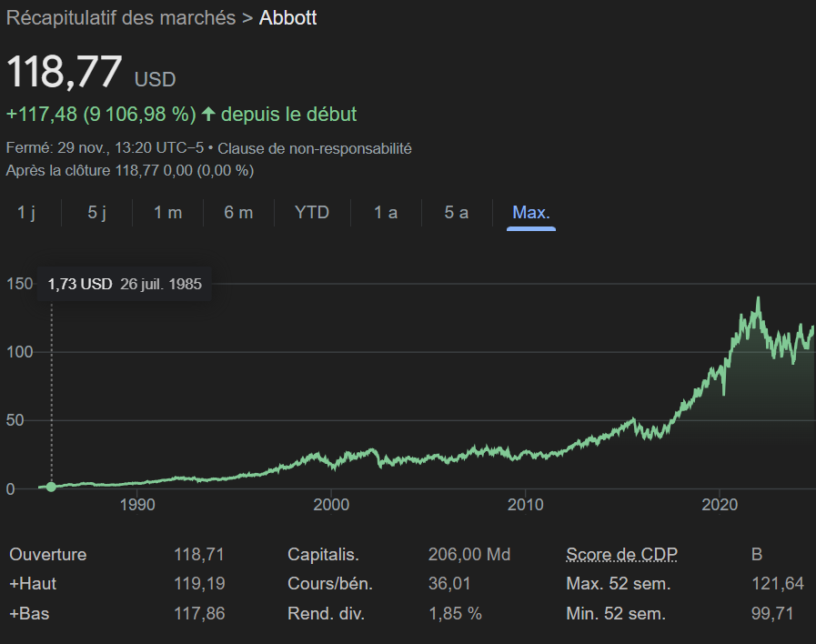816x644 pixels.
Task: Click the dividend yield 1,85 %
Action: [x=455, y=614]
